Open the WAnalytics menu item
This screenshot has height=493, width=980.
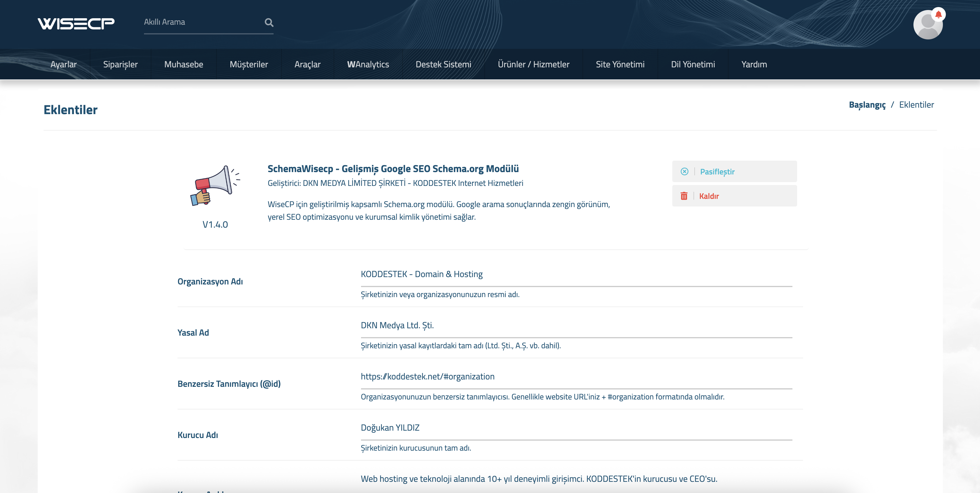[x=368, y=64]
